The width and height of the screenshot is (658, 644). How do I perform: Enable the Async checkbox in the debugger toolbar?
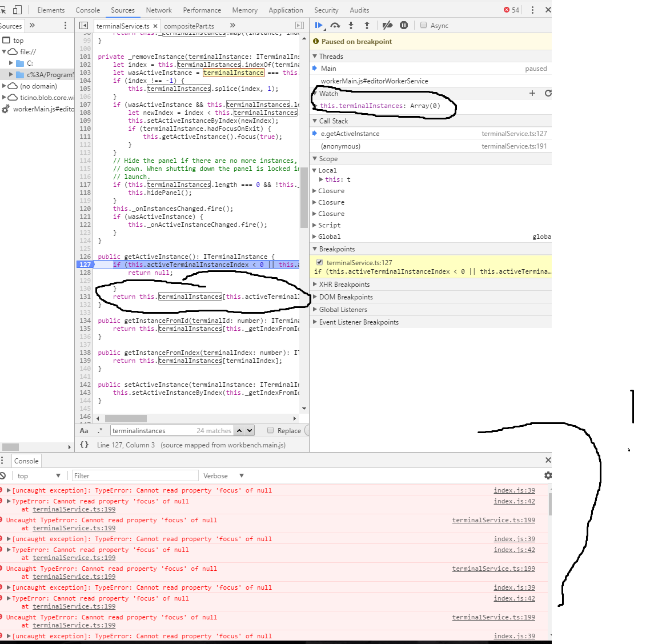424,25
